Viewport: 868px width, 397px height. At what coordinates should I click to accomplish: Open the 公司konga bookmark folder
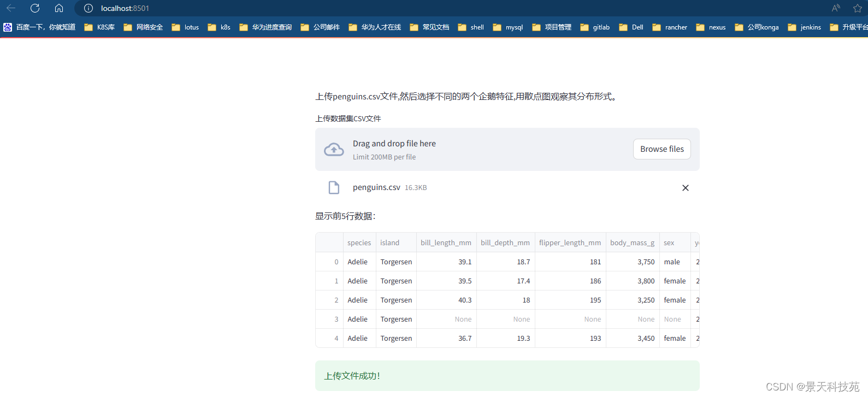click(x=757, y=27)
